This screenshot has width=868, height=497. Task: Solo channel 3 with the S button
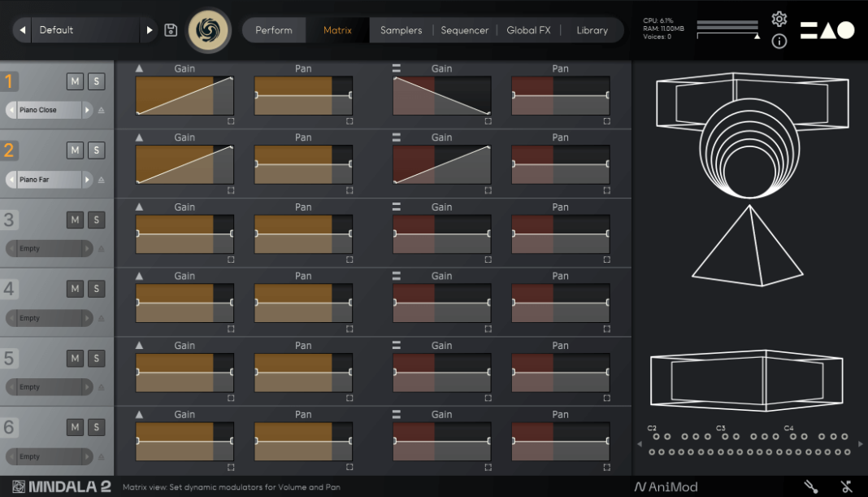pyautogui.click(x=96, y=219)
